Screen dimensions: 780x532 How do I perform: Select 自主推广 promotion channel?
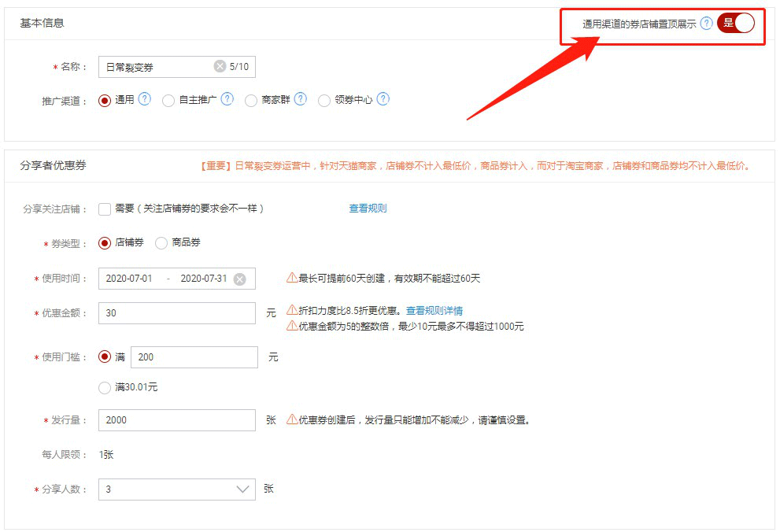click(x=168, y=101)
